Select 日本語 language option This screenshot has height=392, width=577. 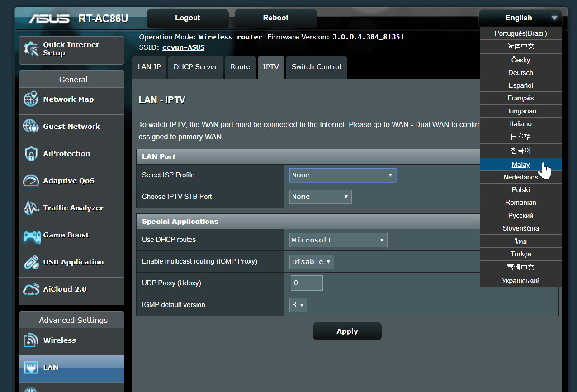(520, 137)
